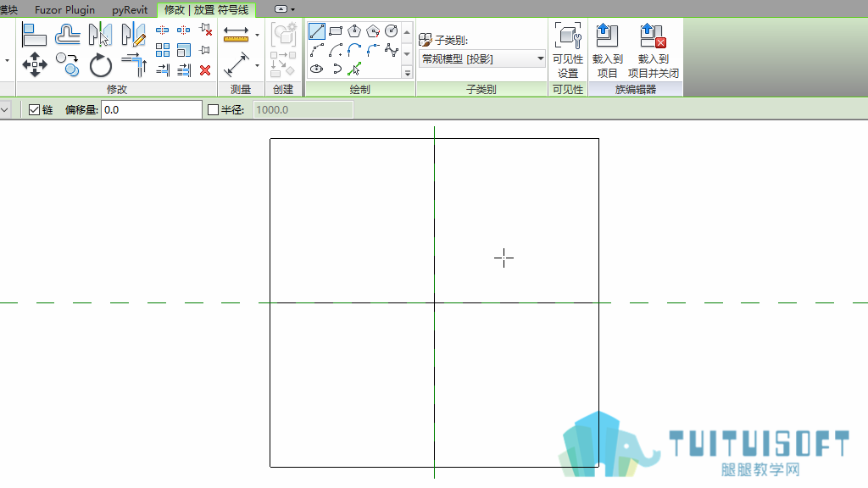The image size is (868, 488).
Task: Click the 半径 radius value field
Action: click(303, 109)
